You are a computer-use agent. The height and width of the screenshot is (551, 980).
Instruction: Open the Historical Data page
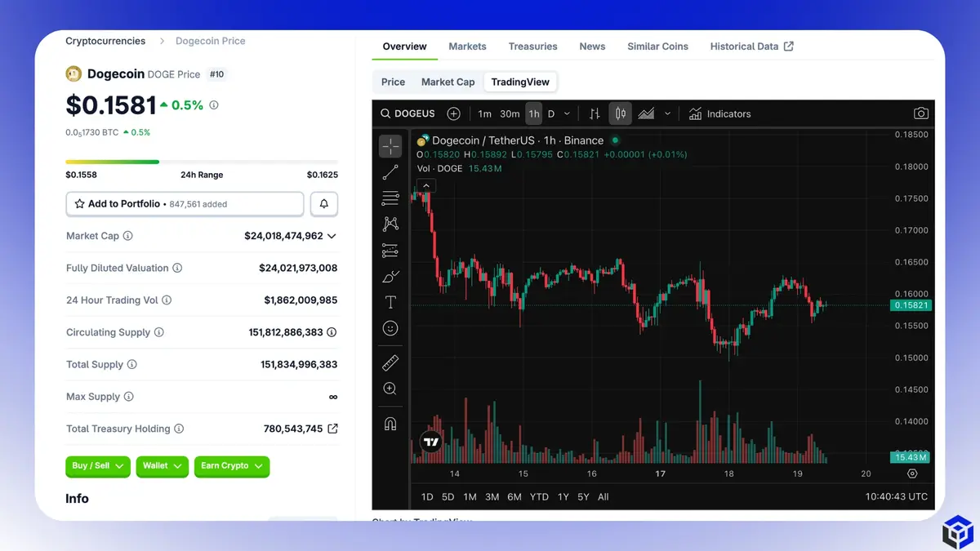coord(745,47)
